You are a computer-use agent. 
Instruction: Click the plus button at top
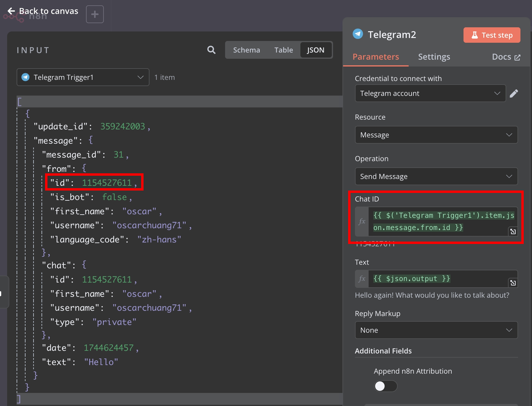click(95, 14)
